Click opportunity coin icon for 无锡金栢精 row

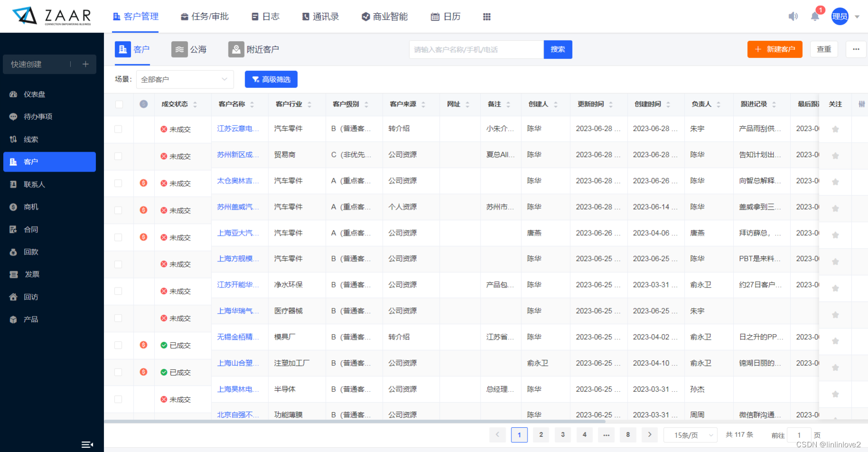click(143, 345)
